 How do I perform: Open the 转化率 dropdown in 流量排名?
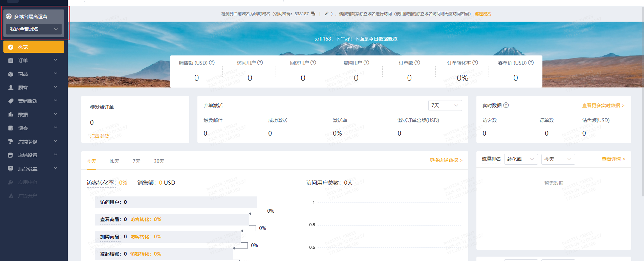521,159
